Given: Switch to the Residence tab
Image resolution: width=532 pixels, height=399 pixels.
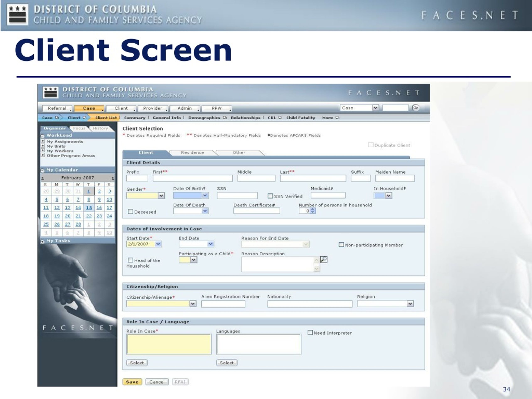Looking at the screenshot, I should coord(192,153).
